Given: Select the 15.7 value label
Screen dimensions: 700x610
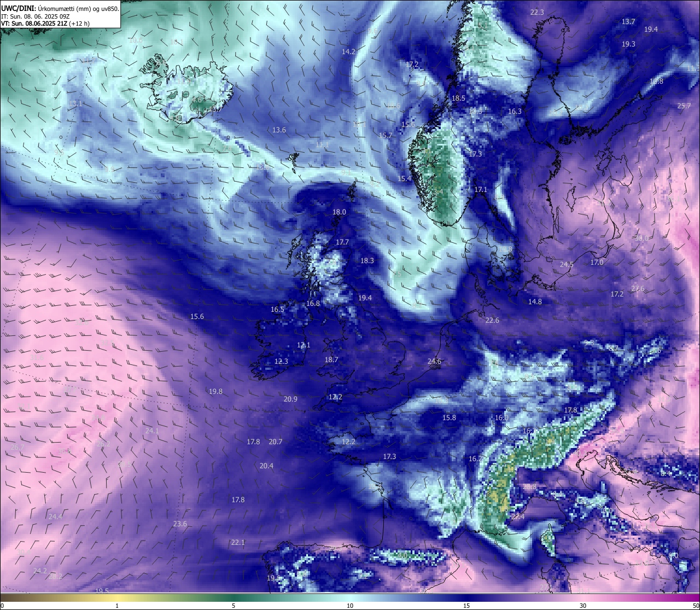Looking at the screenshot, I should pos(386,135).
